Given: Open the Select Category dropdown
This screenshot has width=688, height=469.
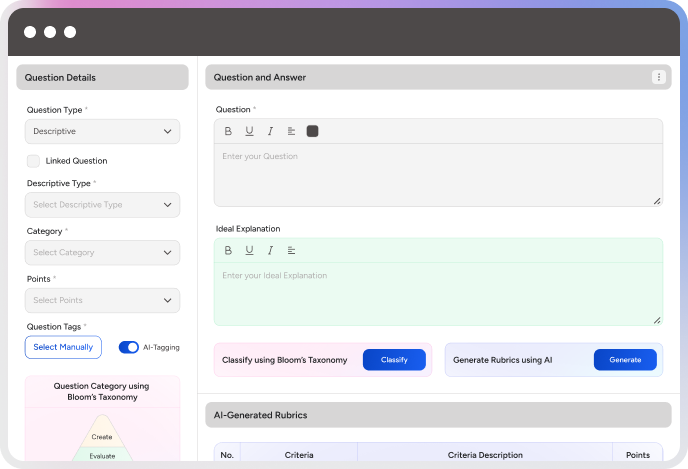Looking at the screenshot, I should (x=102, y=253).
